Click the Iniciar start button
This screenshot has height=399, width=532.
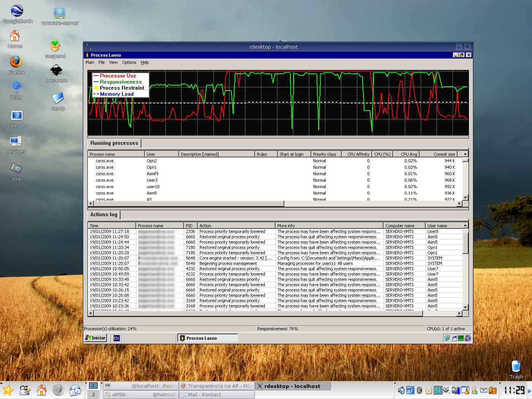95,338
